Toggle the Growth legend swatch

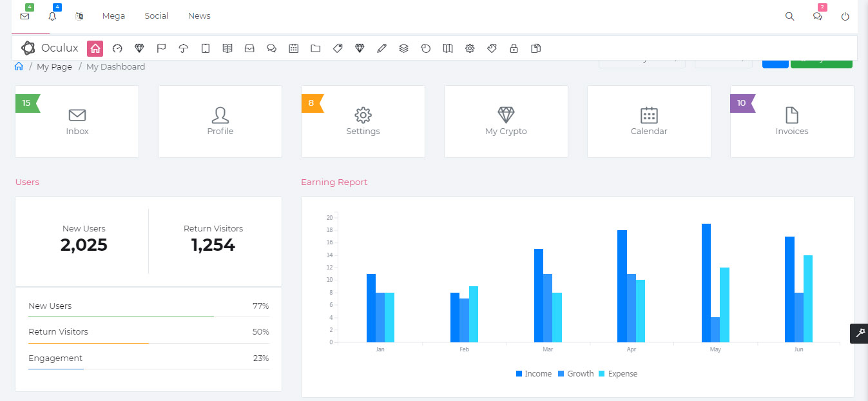561,374
